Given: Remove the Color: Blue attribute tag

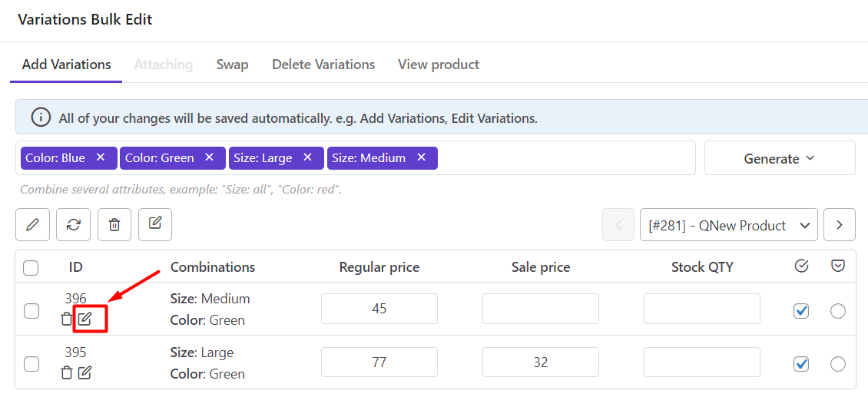Looking at the screenshot, I should tap(101, 157).
